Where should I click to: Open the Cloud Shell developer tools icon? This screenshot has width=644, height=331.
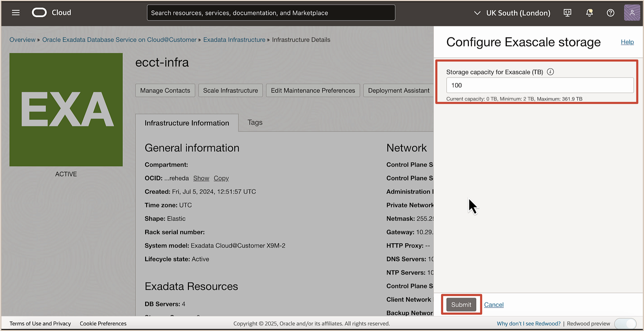(567, 13)
